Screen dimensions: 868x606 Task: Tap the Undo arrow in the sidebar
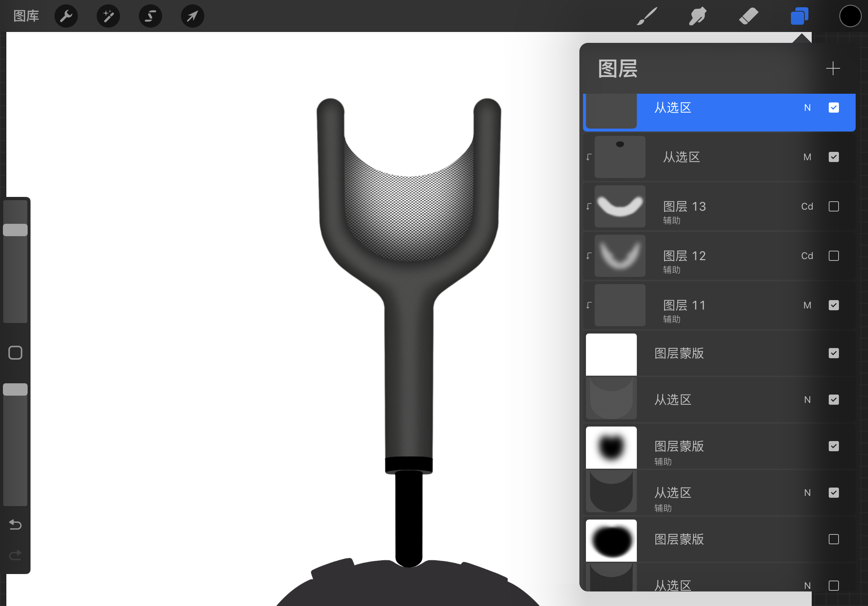(x=15, y=524)
